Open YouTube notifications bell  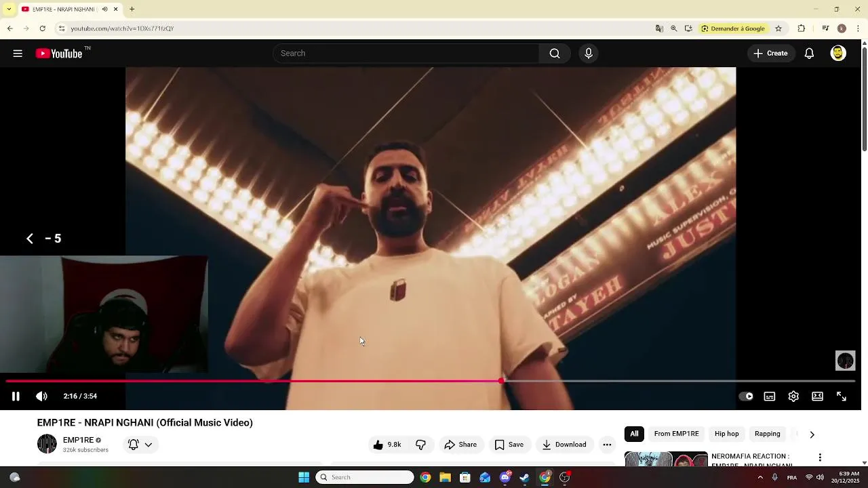(x=809, y=54)
